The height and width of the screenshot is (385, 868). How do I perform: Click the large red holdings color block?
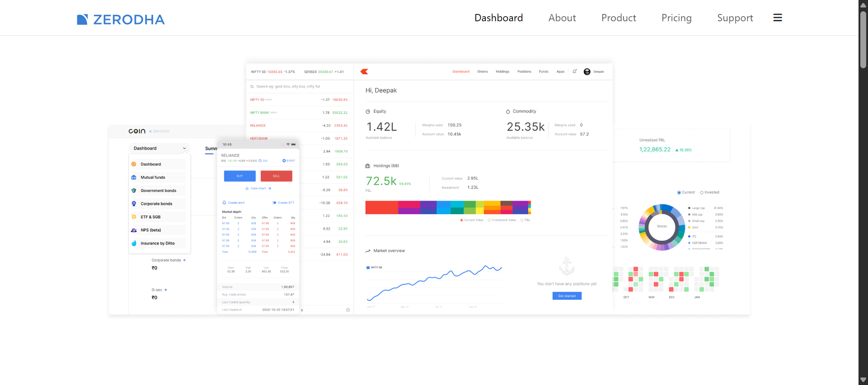coord(381,207)
